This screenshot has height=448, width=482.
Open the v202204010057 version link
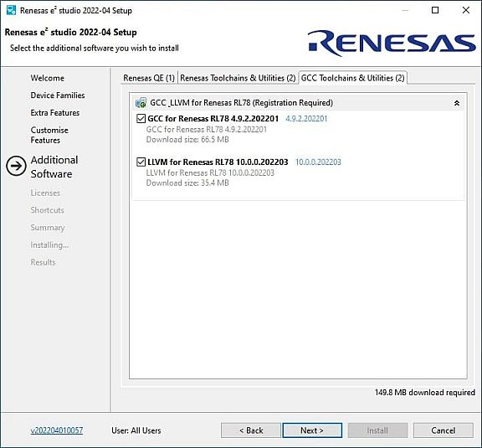[57, 430]
